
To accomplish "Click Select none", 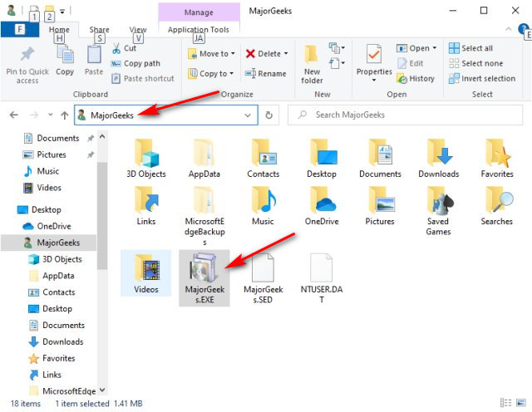I will [x=475, y=63].
